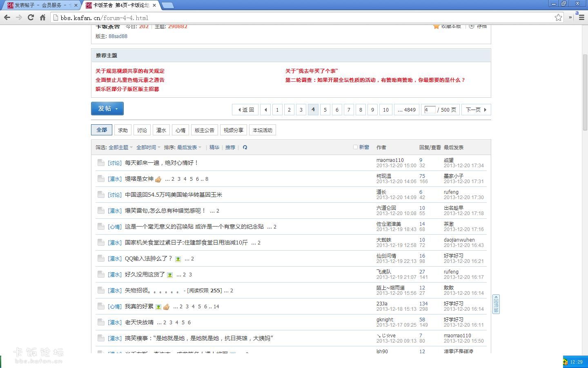Click the thread icon for 失物招领
The image size is (588, 368).
tap(101, 290)
